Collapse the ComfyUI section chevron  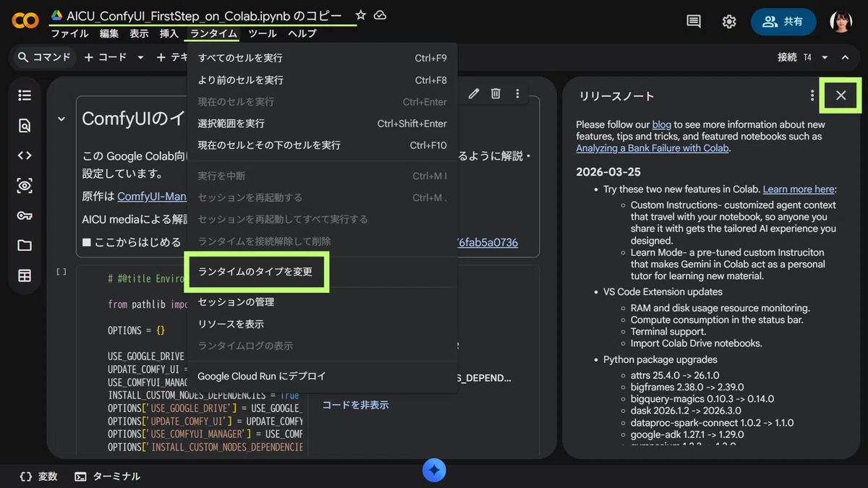coord(61,119)
